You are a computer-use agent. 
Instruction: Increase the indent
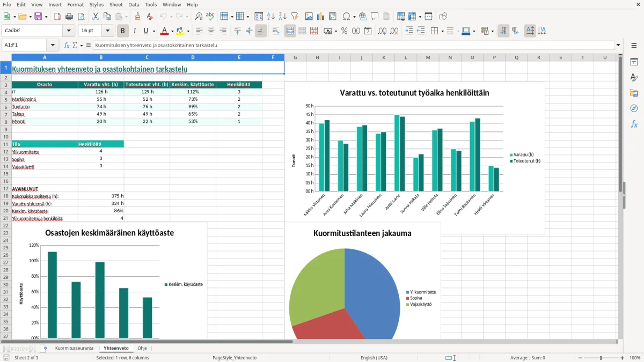point(409,31)
